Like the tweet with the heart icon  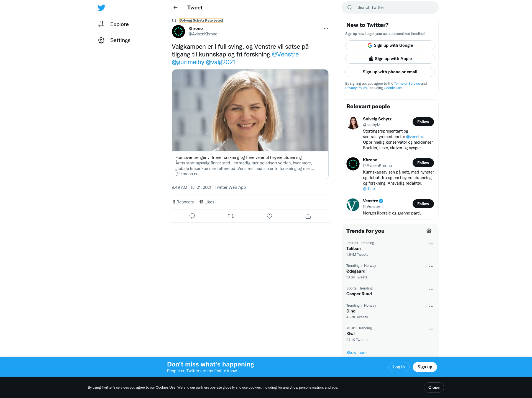[269, 216]
